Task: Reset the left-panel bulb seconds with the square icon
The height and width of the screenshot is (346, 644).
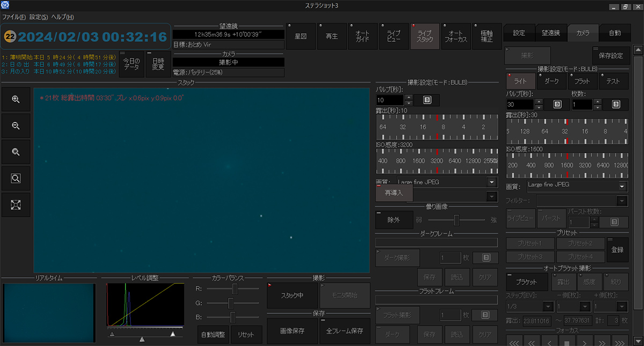Action: [427, 100]
